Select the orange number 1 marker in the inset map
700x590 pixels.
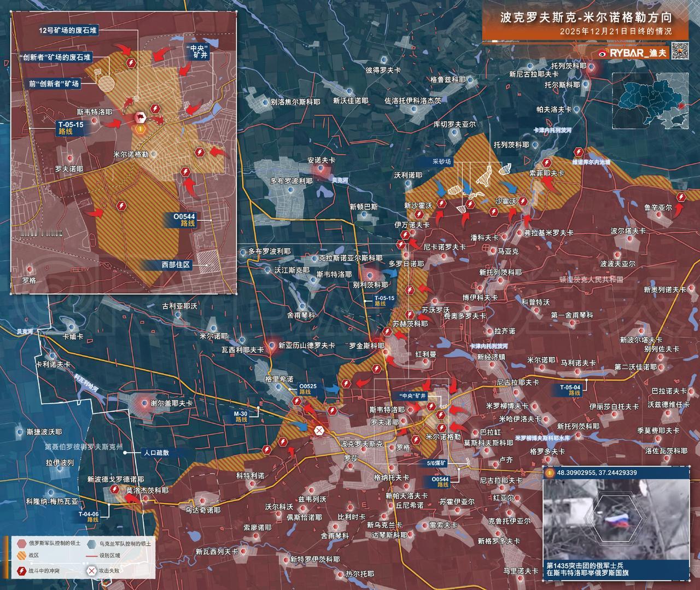139,129
